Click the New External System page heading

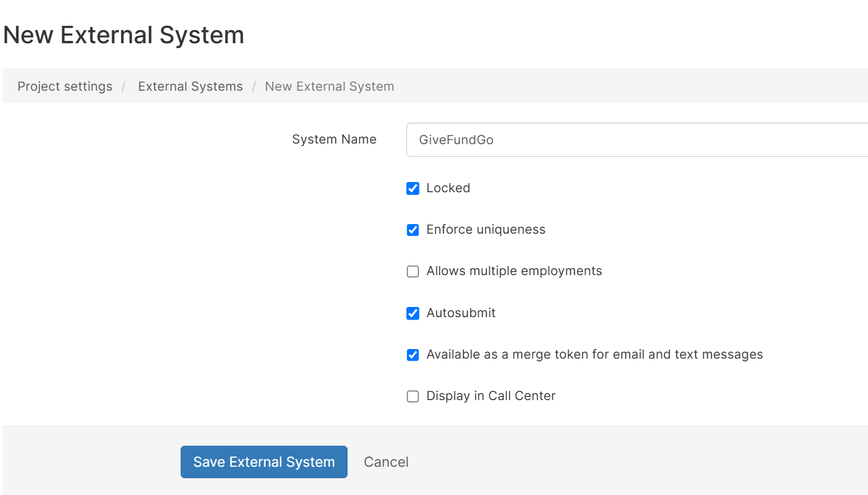[x=124, y=34]
